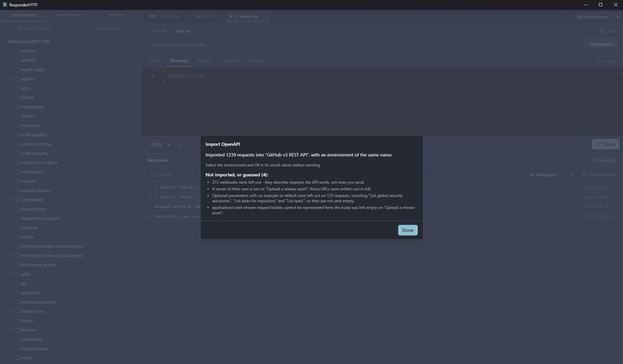
Task: Select the dependency-graph folder
Action: 40,218
